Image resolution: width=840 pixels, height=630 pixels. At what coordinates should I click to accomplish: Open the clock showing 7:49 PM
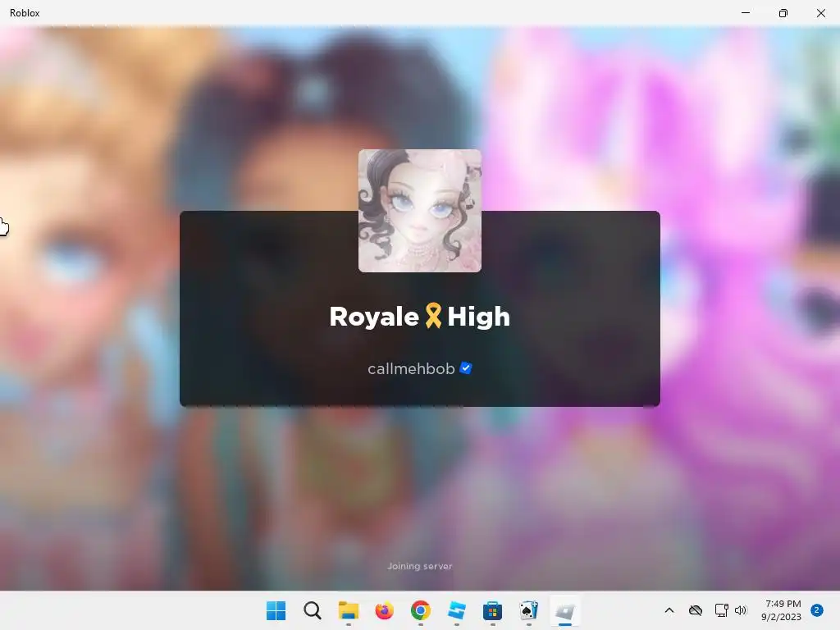[x=781, y=610]
